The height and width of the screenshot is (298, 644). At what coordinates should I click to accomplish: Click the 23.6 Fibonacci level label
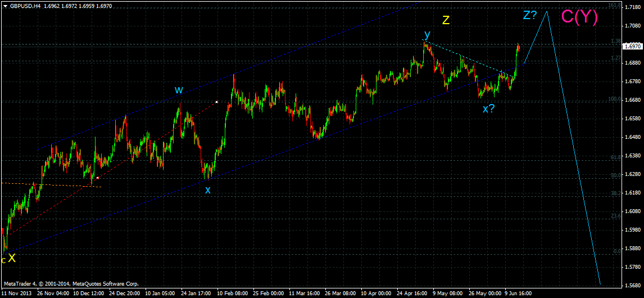pos(617,215)
